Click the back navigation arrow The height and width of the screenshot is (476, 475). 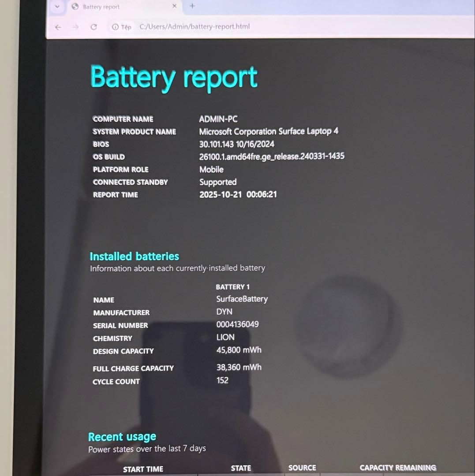pyautogui.click(x=58, y=27)
